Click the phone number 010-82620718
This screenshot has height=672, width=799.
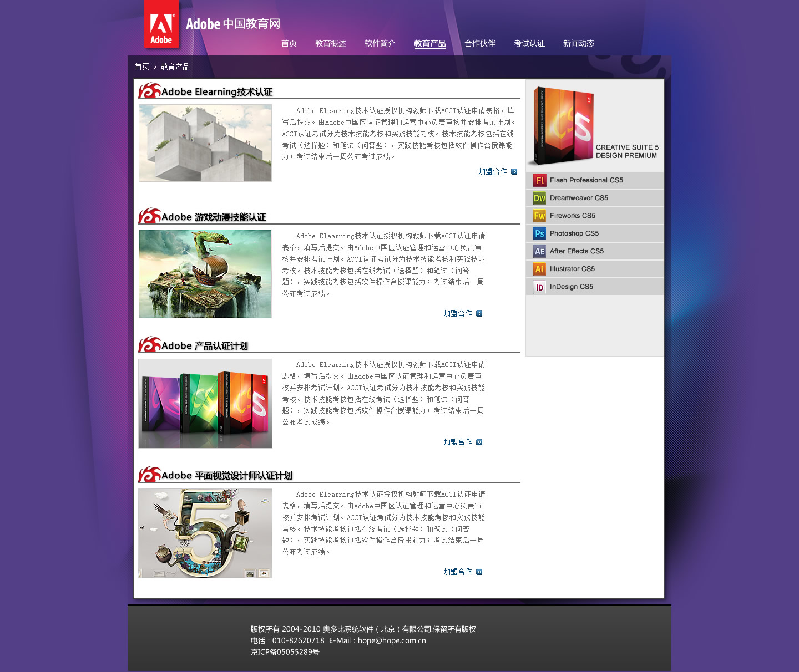coord(298,640)
